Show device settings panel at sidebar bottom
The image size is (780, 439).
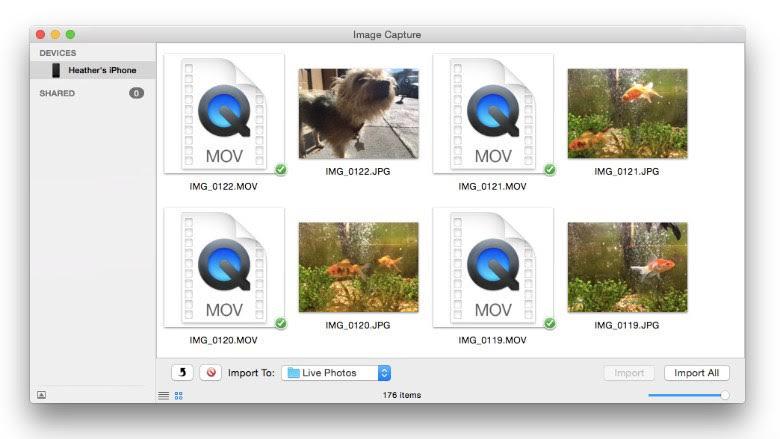(42, 395)
